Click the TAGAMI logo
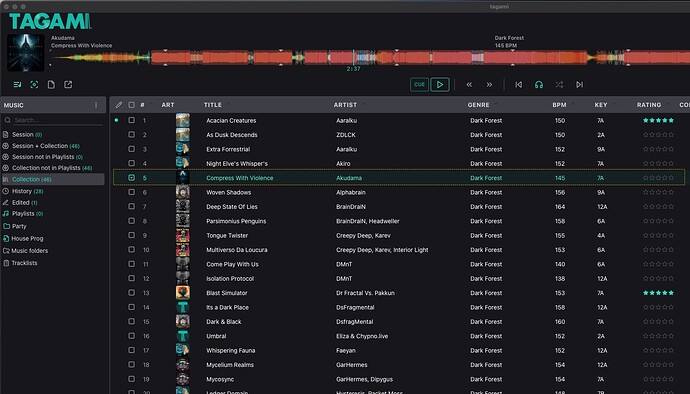Viewport: 690px width, 394px height. (x=50, y=21)
